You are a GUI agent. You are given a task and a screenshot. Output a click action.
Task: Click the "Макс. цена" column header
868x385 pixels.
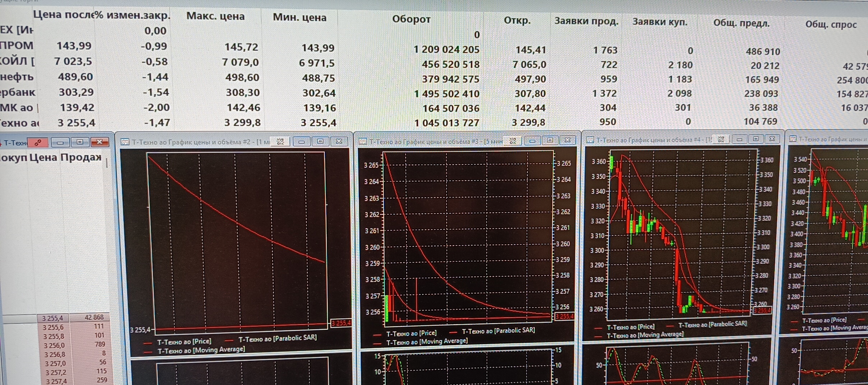216,16
